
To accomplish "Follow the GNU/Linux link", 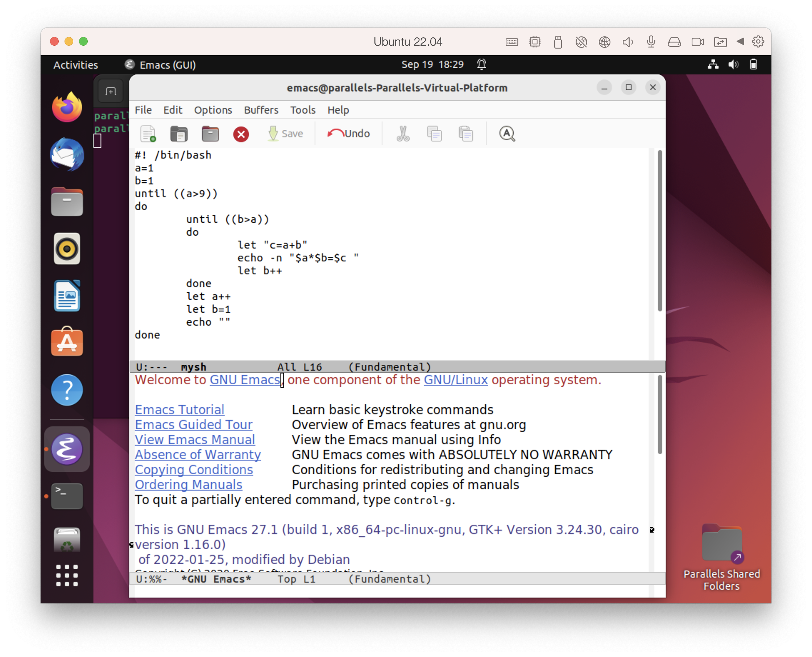I will (x=456, y=380).
